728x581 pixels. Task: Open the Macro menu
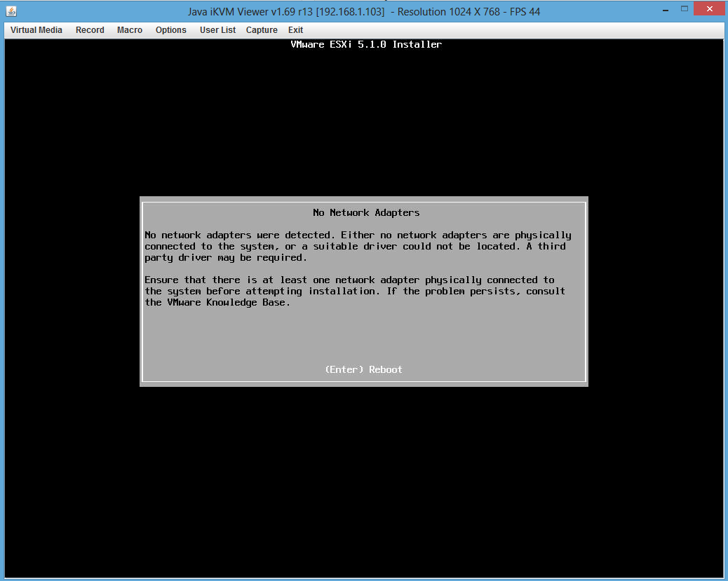tap(130, 30)
